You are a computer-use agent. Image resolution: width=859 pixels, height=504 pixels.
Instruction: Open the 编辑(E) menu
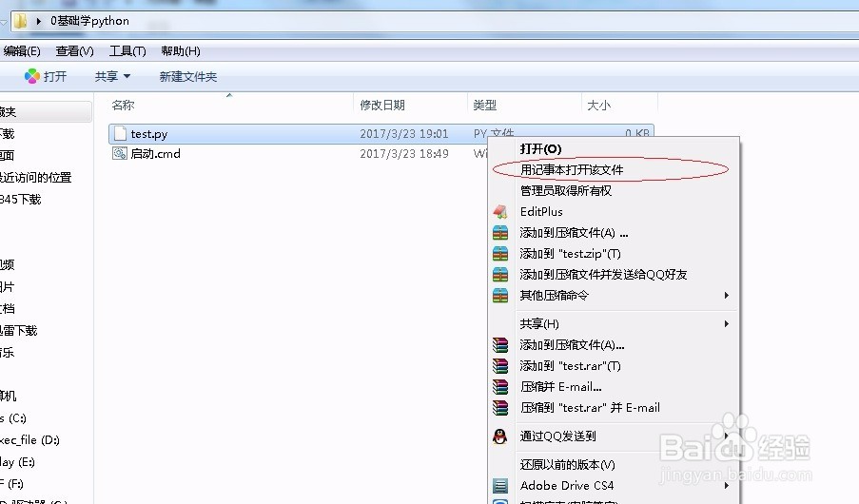21,51
